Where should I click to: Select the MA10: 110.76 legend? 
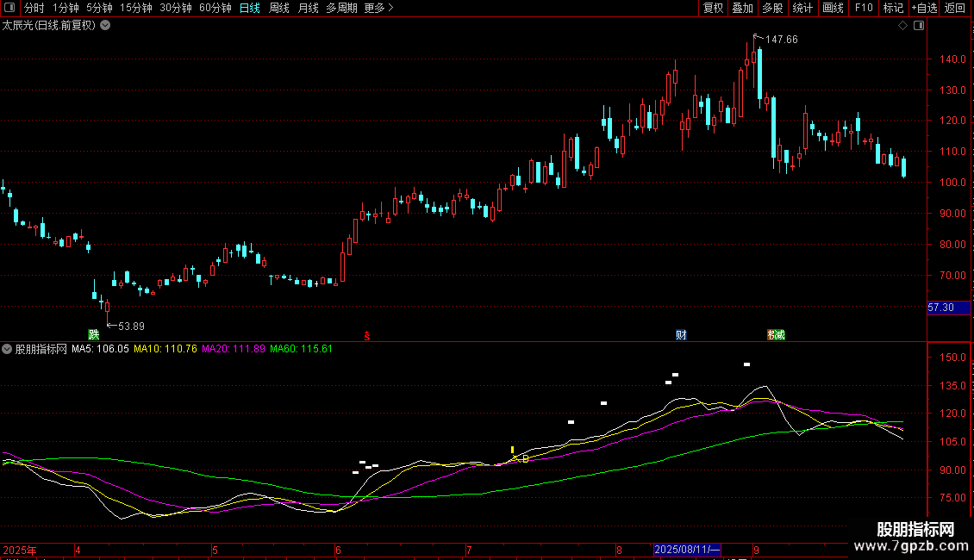pyautogui.click(x=165, y=349)
